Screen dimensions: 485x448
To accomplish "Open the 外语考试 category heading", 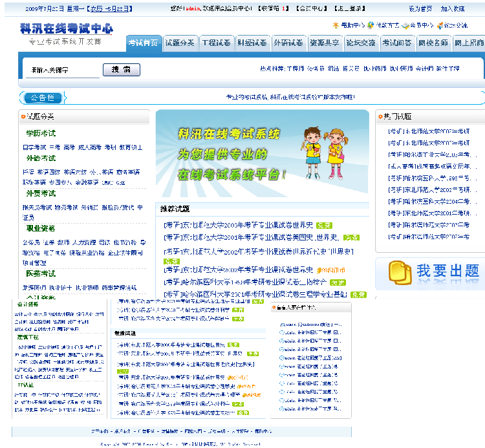I will pos(41,158).
